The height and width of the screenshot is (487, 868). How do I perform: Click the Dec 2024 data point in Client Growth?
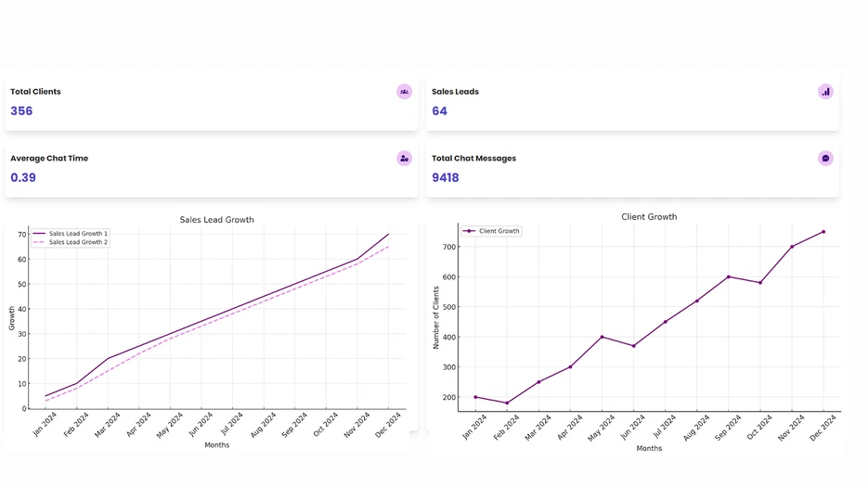click(x=823, y=232)
